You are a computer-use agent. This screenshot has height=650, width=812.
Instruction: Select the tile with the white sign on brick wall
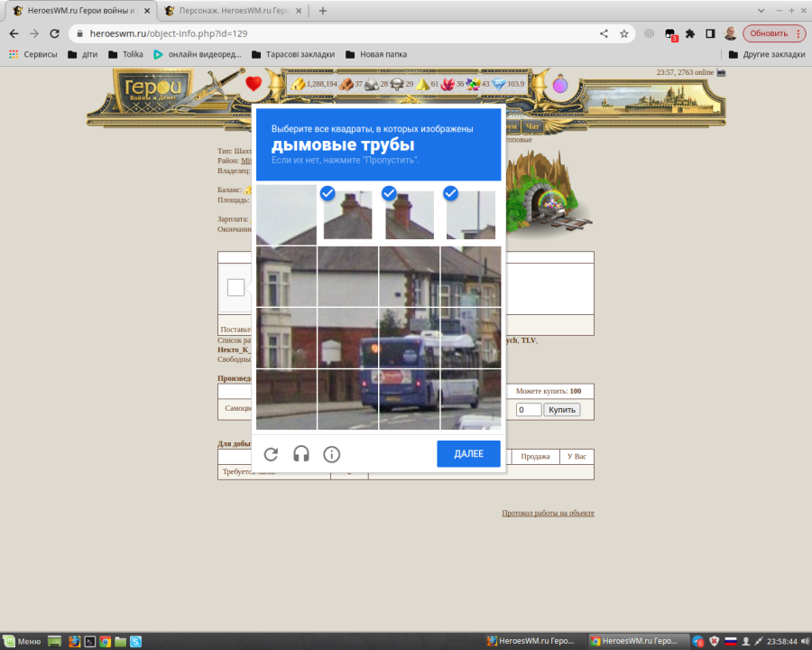click(x=348, y=338)
